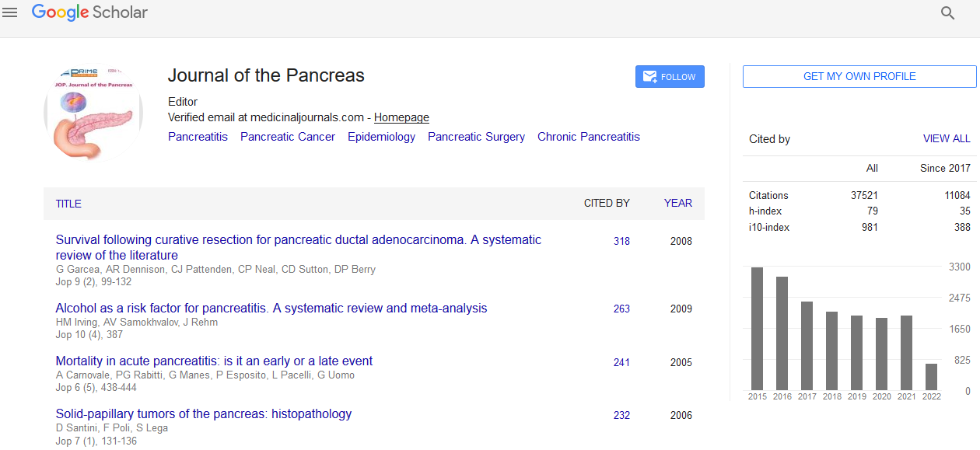980x450 pixels.
Task: Select the Pancreatitis interest tag
Action: [198, 137]
